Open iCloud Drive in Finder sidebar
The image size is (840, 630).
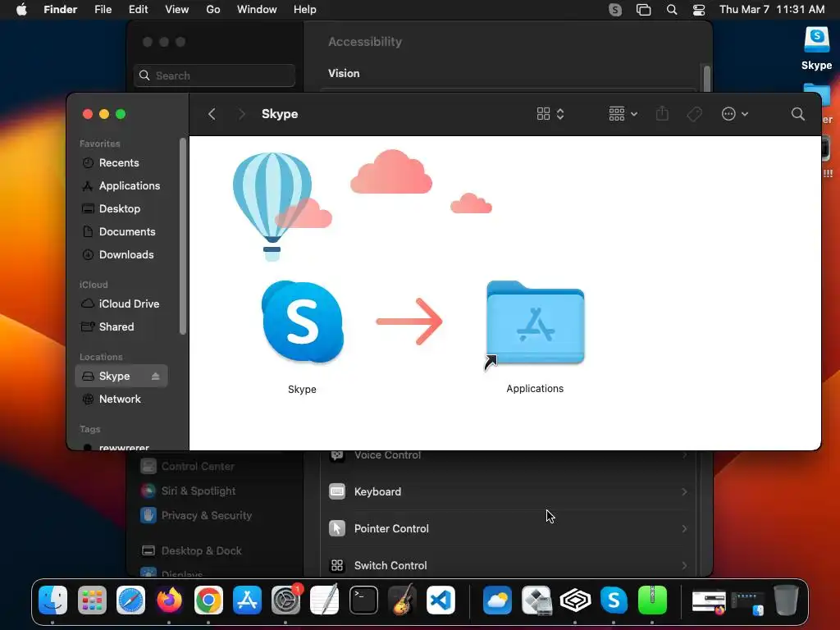click(x=121, y=304)
